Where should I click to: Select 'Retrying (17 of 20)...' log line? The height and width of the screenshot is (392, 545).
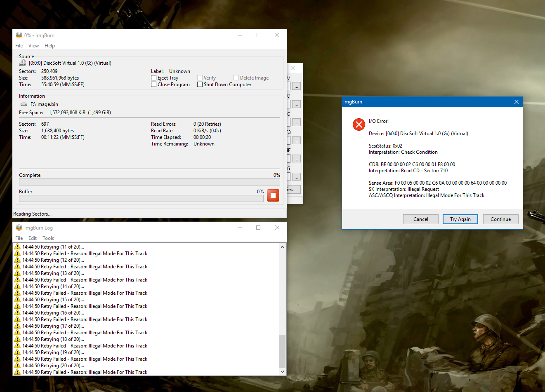(x=53, y=326)
